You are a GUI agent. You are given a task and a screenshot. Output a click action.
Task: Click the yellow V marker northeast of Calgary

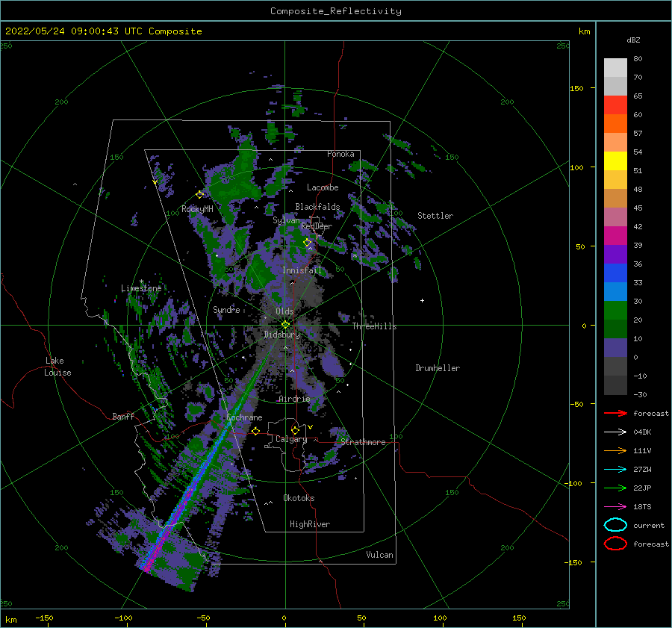(x=310, y=427)
